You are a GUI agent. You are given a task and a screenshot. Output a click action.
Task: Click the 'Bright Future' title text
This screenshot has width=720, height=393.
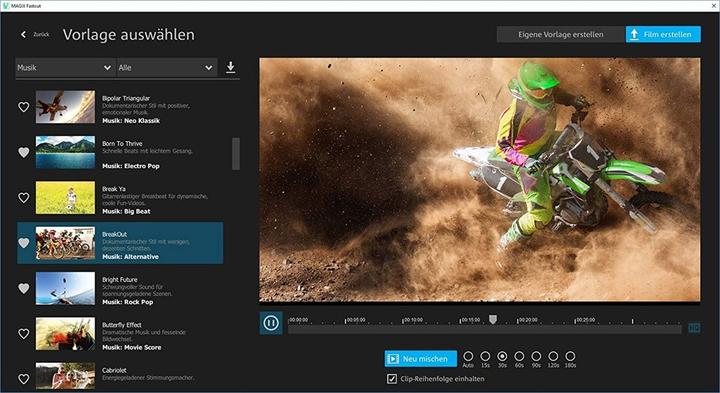119,280
